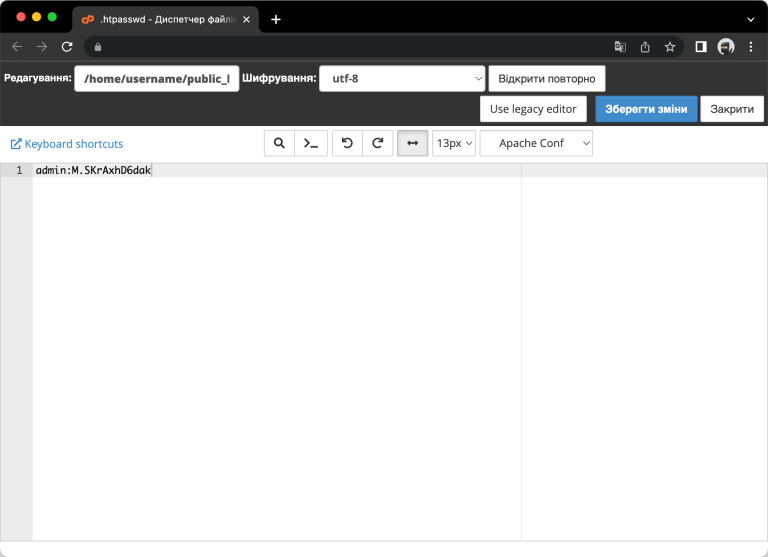Screen dimensions: 768x557
Task: Reload the browser page
Action: click(x=67, y=47)
